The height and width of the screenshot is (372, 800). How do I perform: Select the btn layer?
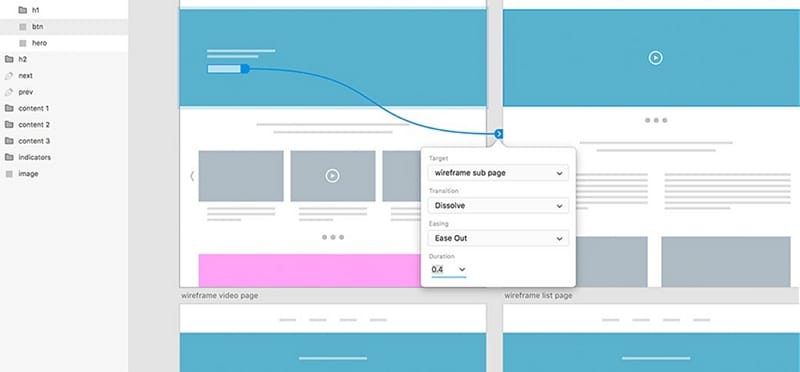tap(64, 27)
